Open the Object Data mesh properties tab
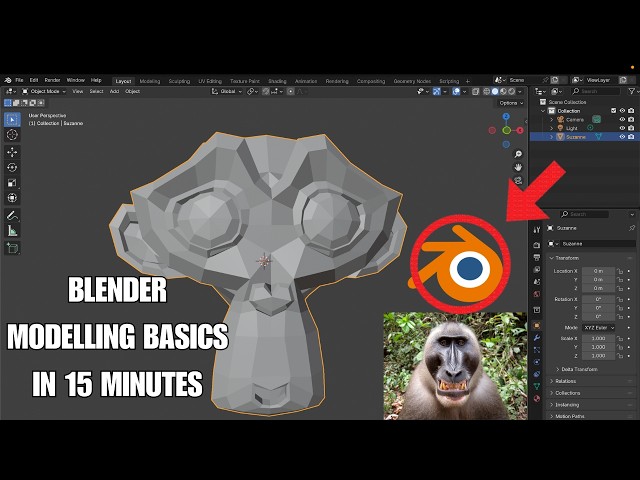 pyautogui.click(x=537, y=386)
